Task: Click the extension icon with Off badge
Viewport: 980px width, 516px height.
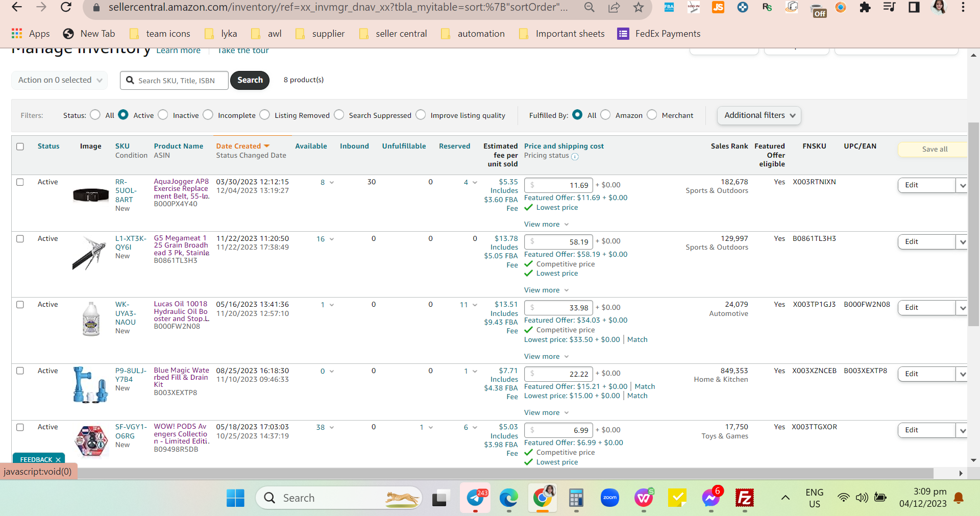Action: coord(818,9)
